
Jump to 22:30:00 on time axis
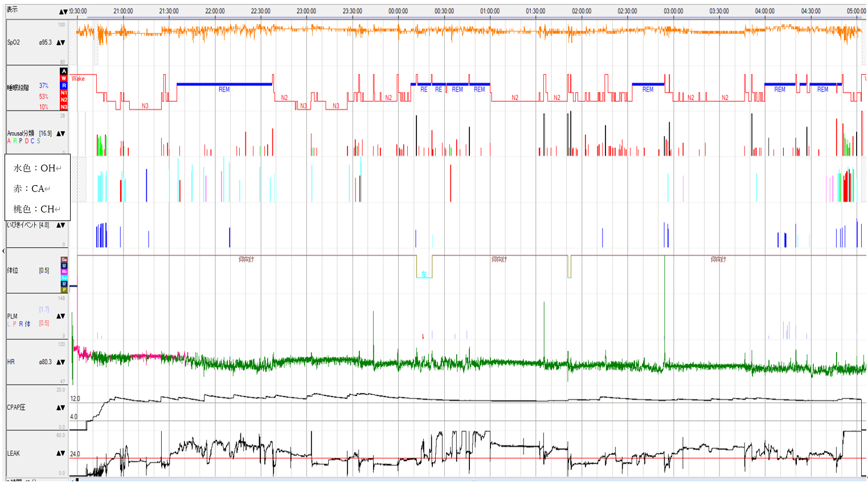[x=260, y=11]
